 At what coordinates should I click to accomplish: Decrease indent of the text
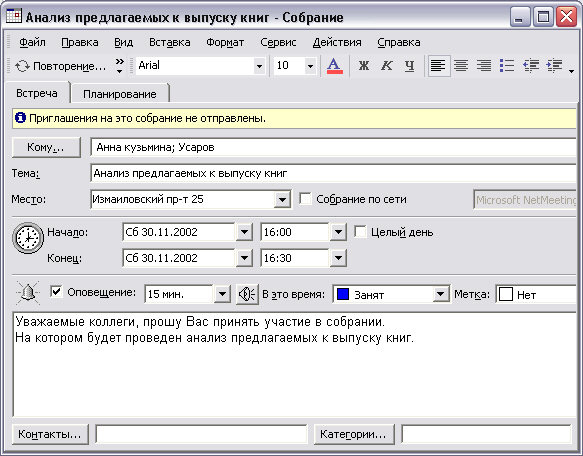click(x=531, y=66)
